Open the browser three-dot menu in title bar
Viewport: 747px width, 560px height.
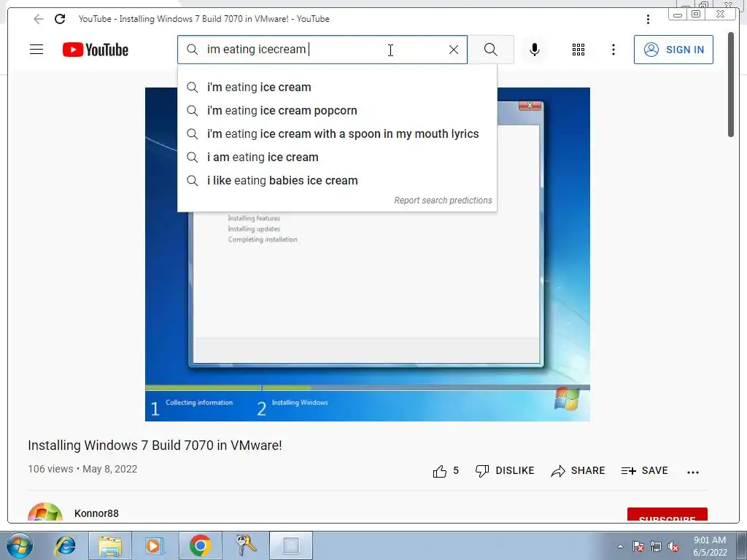coord(648,19)
